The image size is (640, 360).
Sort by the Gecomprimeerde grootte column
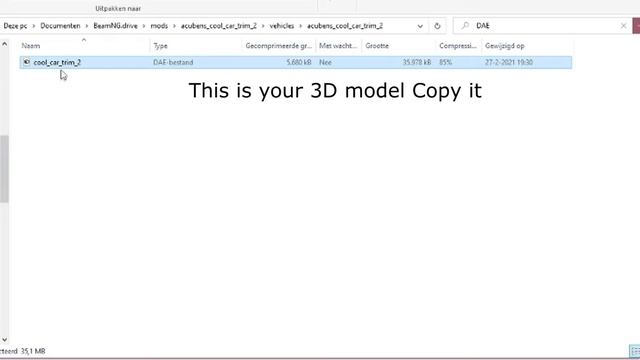[x=278, y=46]
